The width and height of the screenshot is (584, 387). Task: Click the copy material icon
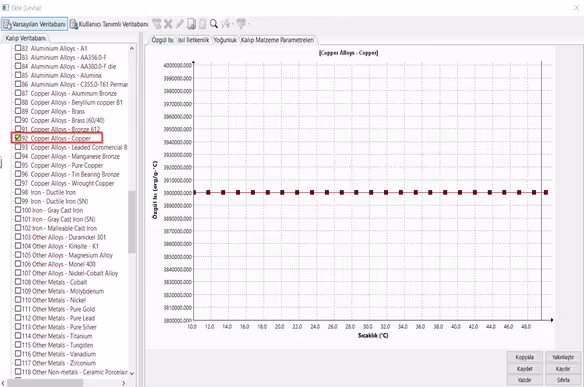click(x=191, y=24)
